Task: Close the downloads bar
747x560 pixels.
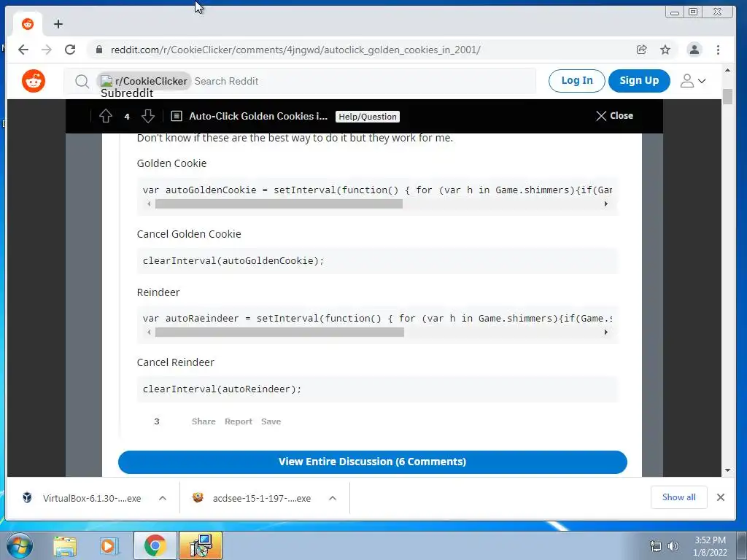Action: (x=720, y=497)
